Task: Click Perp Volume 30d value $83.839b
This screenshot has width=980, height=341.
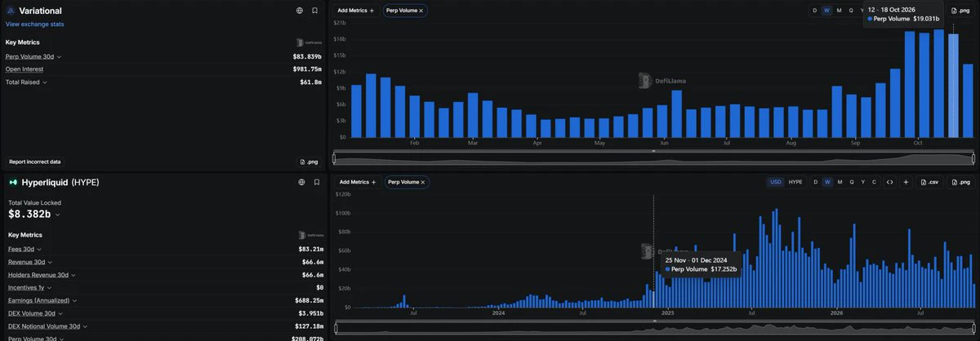Action: pos(307,57)
